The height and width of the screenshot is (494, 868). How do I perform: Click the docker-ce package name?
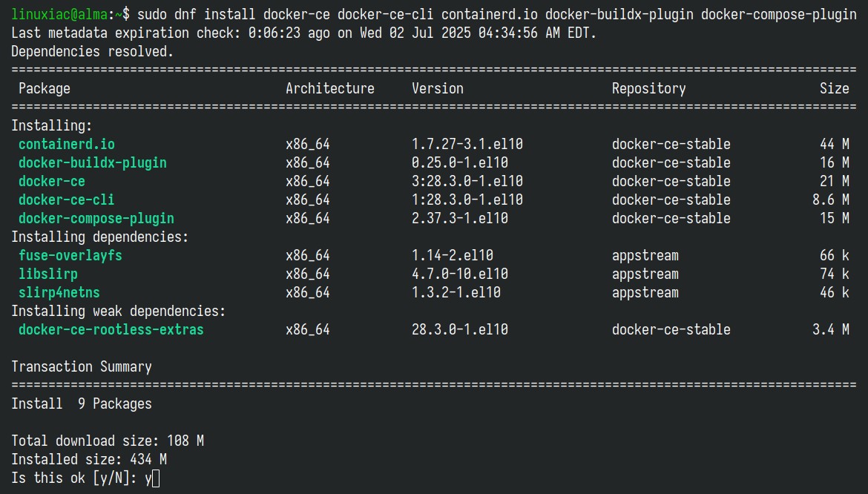pyautogui.click(x=51, y=182)
